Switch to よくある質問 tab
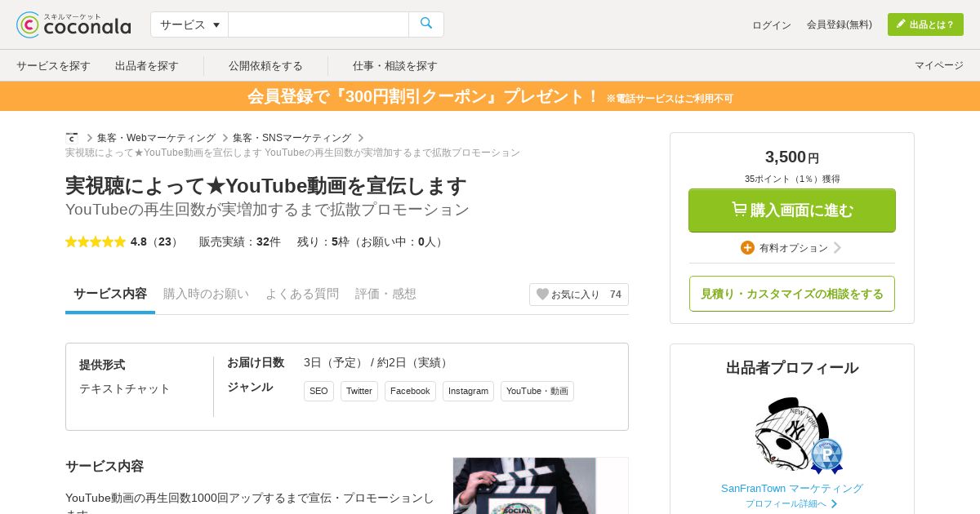Image resolution: width=980 pixels, height=514 pixels. point(302,294)
